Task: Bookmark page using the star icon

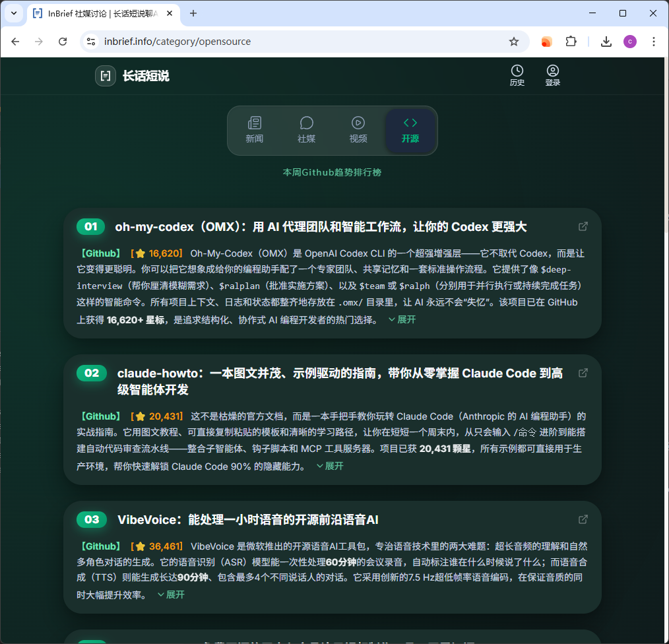Action: (514, 41)
